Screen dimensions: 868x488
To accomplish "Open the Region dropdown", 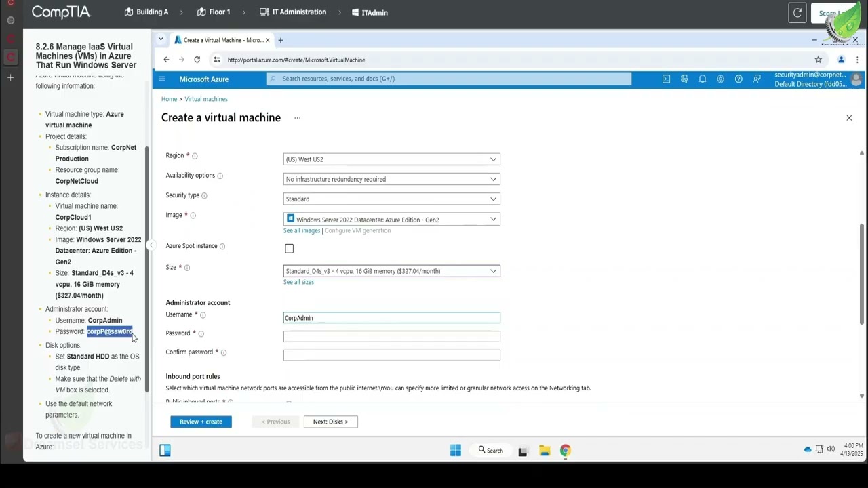I will coord(392,159).
